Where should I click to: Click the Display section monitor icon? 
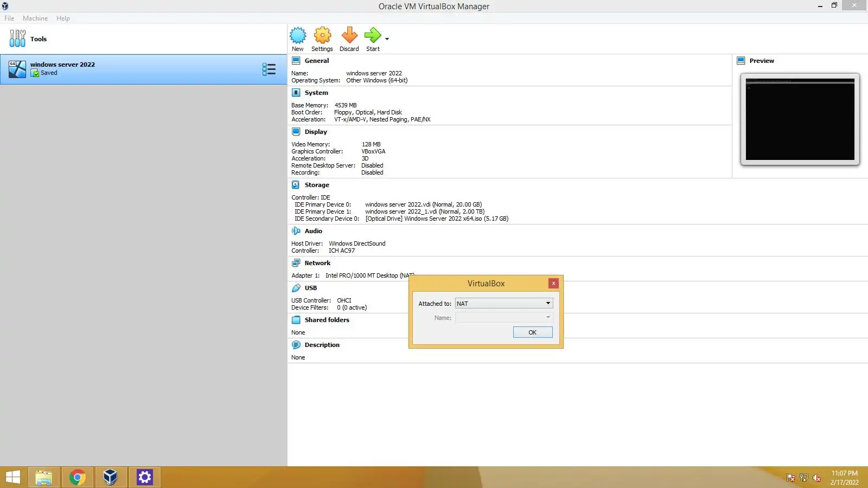click(296, 132)
